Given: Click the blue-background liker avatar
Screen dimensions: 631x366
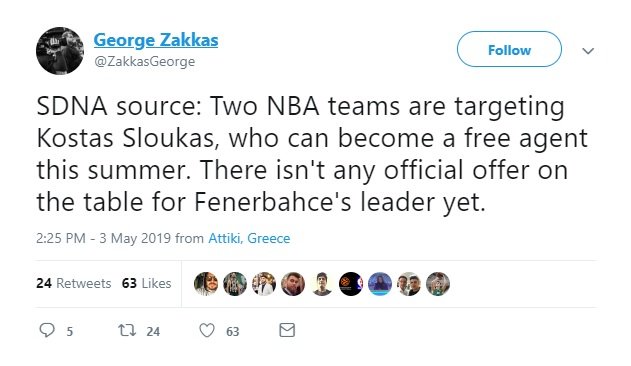Looking at the screenshot, I should pos(380,284).
